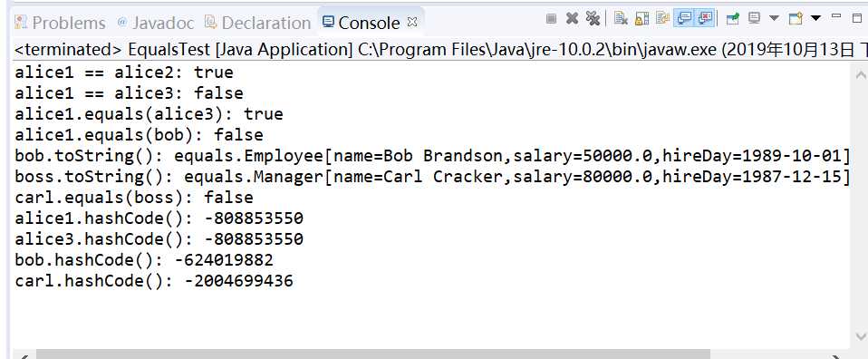Image resolution: width=868 pixels, height=359 pixels.
Task: Click the vertical scrollbar down arrow
Action: 860,335
